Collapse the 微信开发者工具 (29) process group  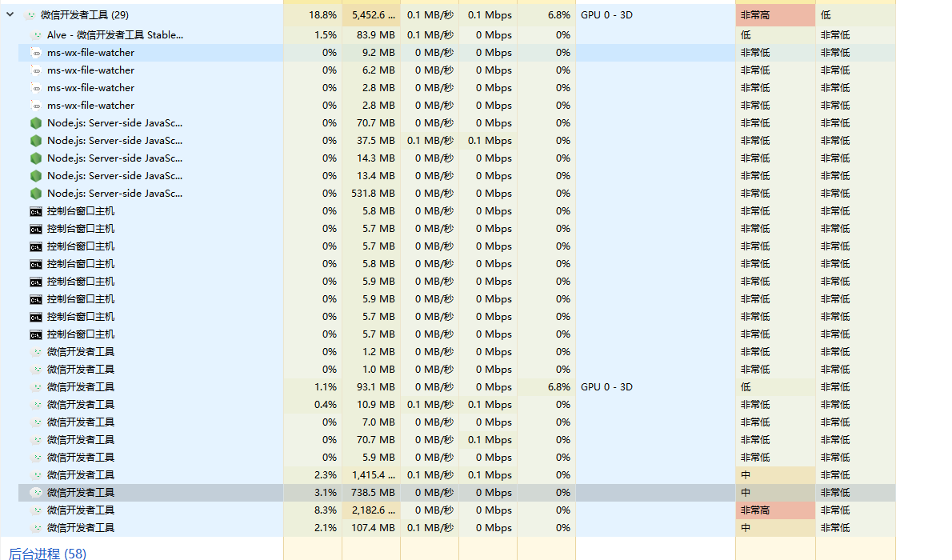point(10,14)
